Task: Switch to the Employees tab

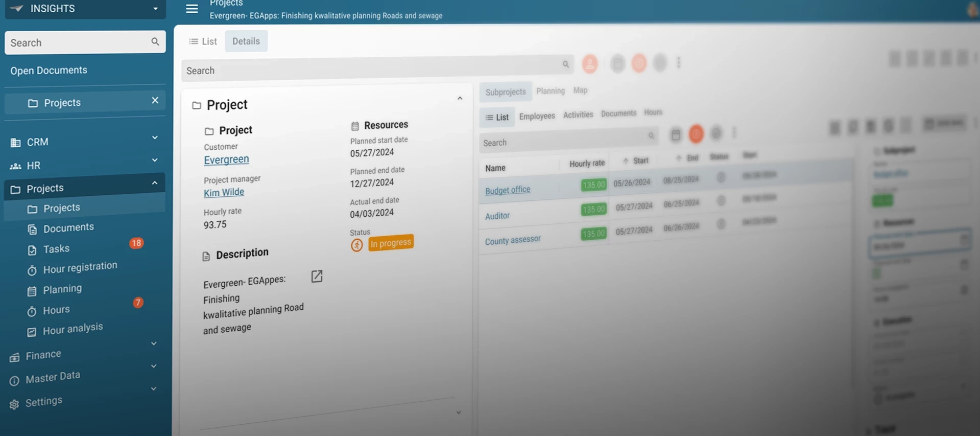Action: pos(537,116)
